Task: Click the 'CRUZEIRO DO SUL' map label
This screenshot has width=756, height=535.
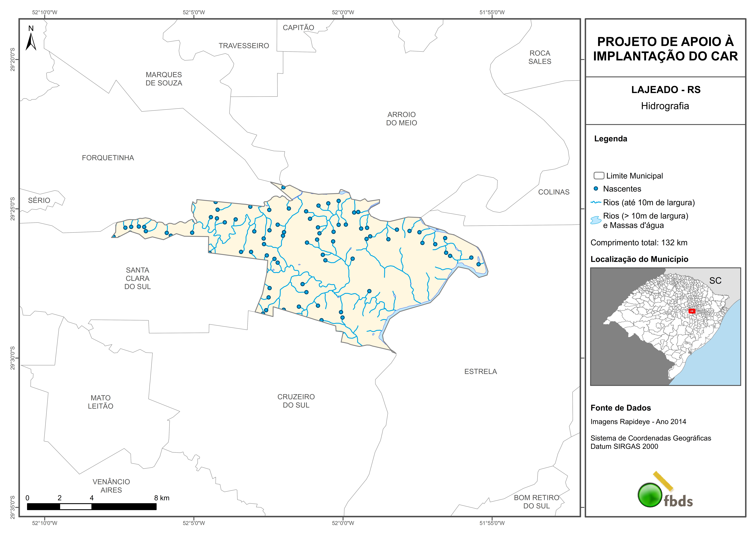Action: pos(296,401)
